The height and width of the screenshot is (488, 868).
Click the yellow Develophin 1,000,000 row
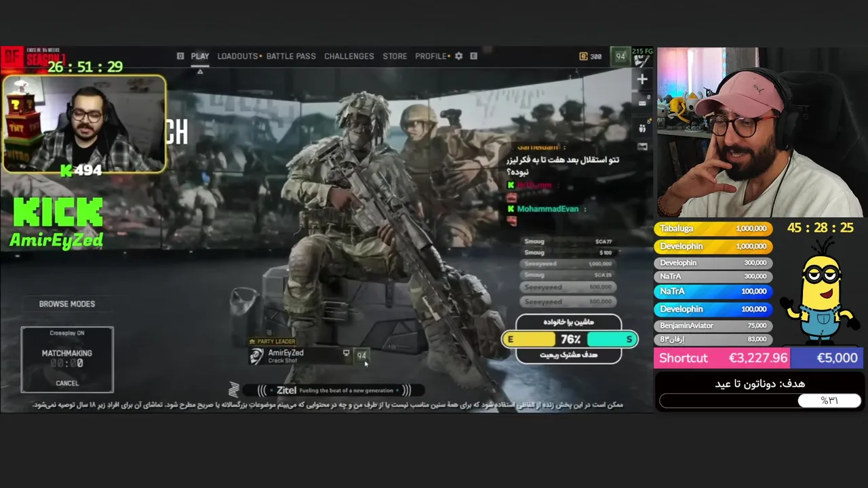coord(713,246)
